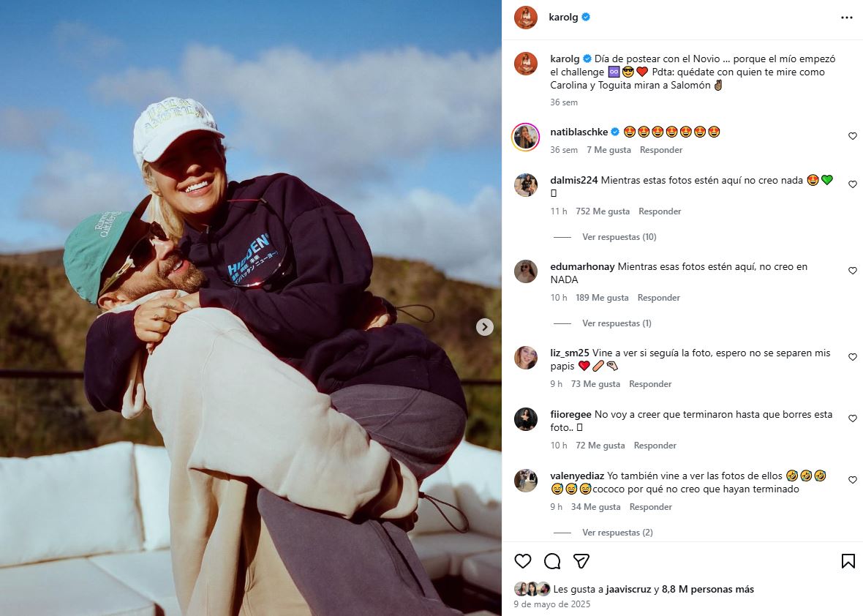Viewport: 863px width, 616px height.
Task: Like valenyediaz's comment
Action: (x=852, y=480)
